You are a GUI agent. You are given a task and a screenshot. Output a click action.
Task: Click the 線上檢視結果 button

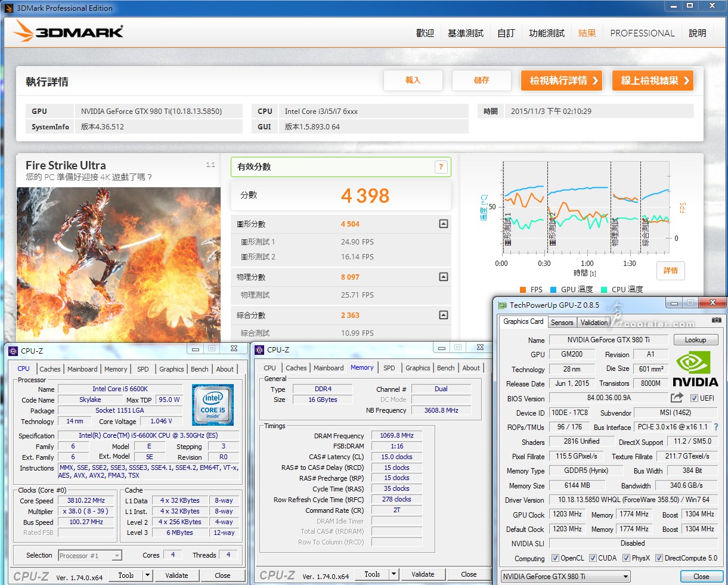point(653,81)
